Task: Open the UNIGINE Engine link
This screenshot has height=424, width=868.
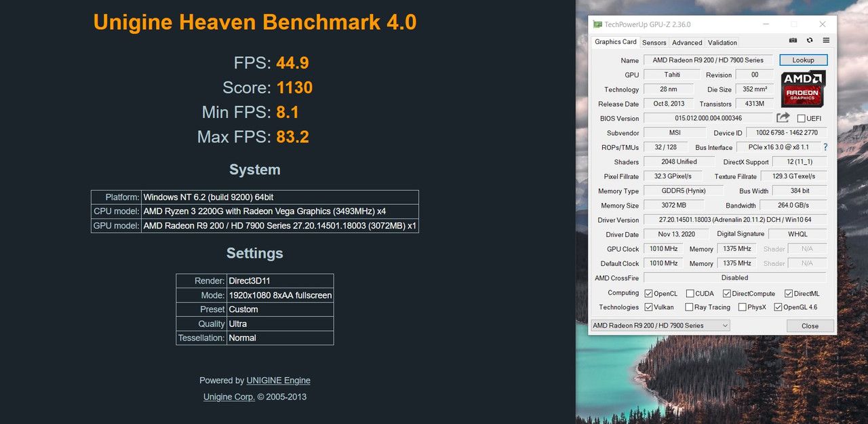Action: coord(278,381)
